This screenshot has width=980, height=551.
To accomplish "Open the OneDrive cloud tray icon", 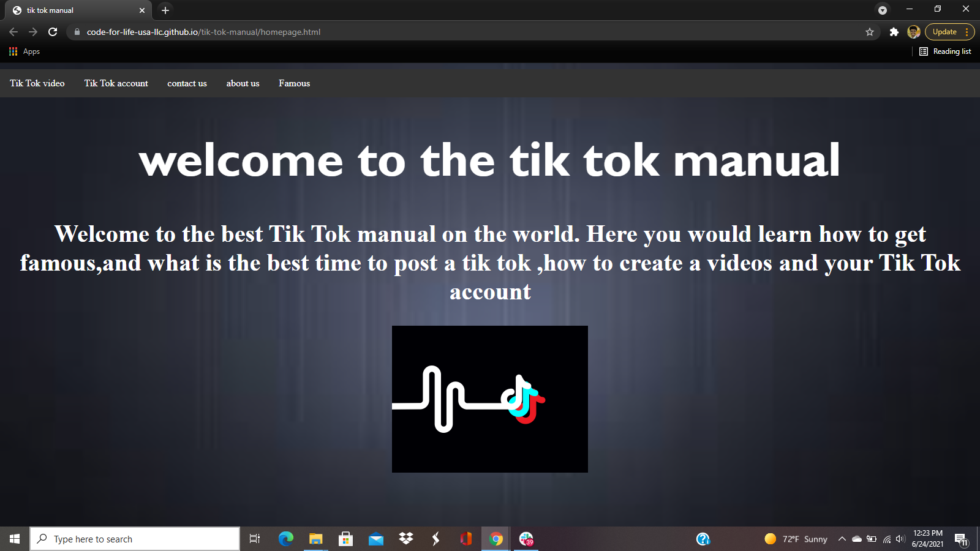I will tap(857, 539).
